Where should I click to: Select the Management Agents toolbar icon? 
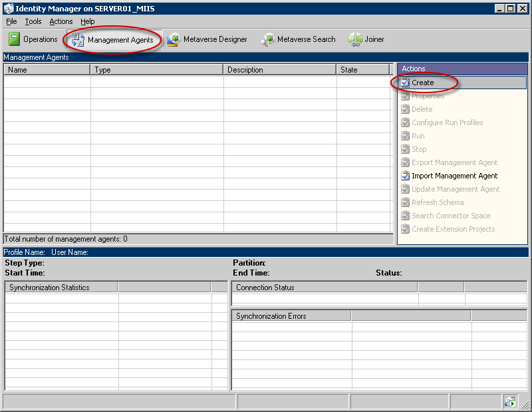77,39
